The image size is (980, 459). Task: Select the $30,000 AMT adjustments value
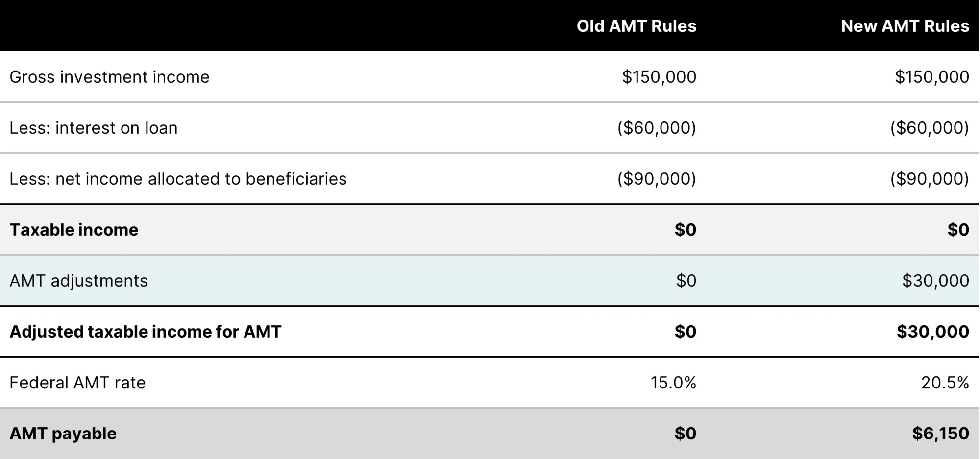click(x=936, y=281)
